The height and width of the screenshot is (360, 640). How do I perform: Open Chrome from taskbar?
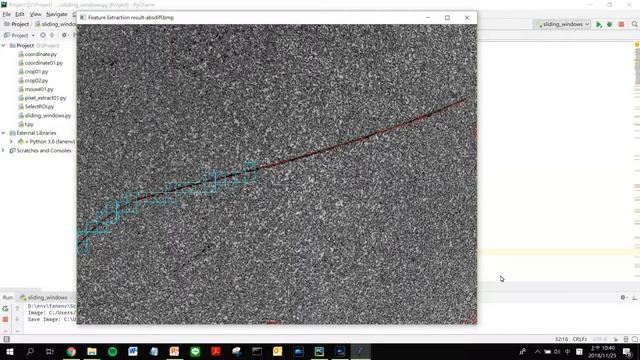(71, 351)
